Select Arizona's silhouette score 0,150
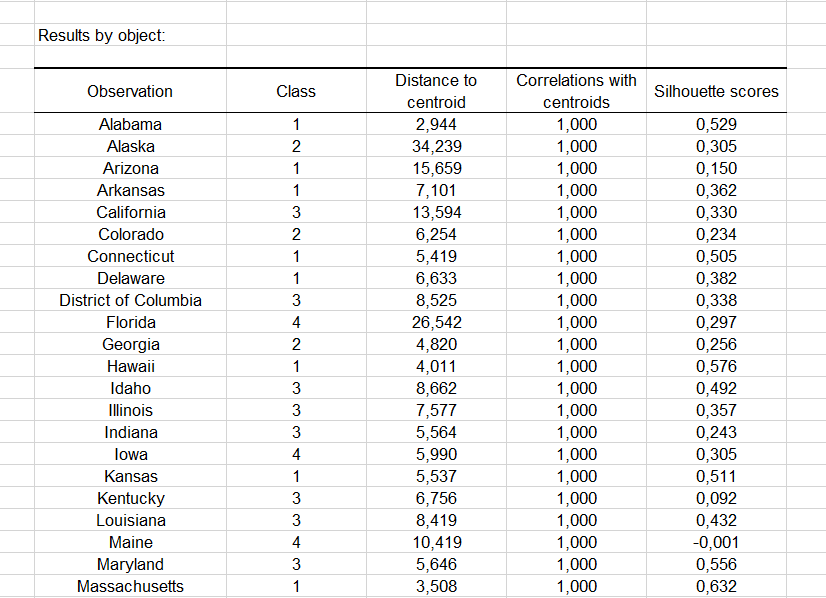 point(716,169)
